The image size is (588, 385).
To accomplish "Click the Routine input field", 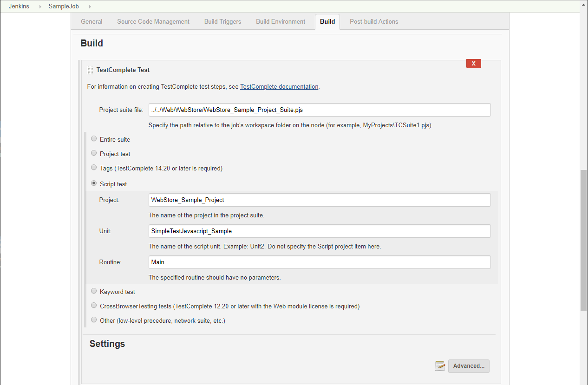I will [x=319, y=262].
